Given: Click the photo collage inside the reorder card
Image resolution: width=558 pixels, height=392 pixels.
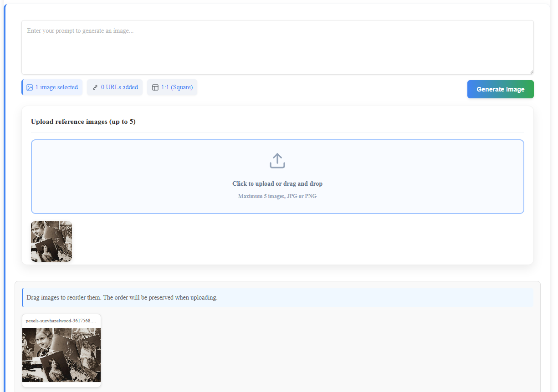Looking at the screenshot, I should (61, 355).
